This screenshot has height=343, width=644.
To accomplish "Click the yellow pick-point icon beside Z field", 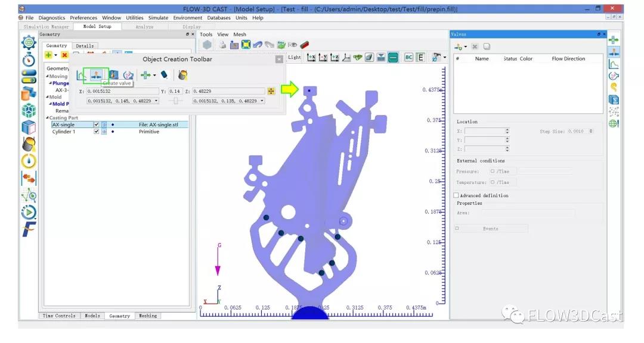I will tap(271, 91).
